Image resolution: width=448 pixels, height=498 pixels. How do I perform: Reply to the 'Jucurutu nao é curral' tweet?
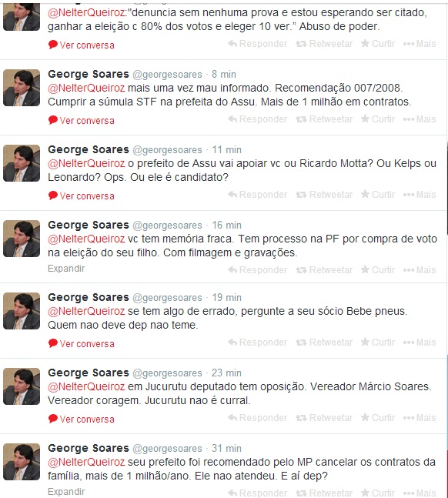pos(257,418)
